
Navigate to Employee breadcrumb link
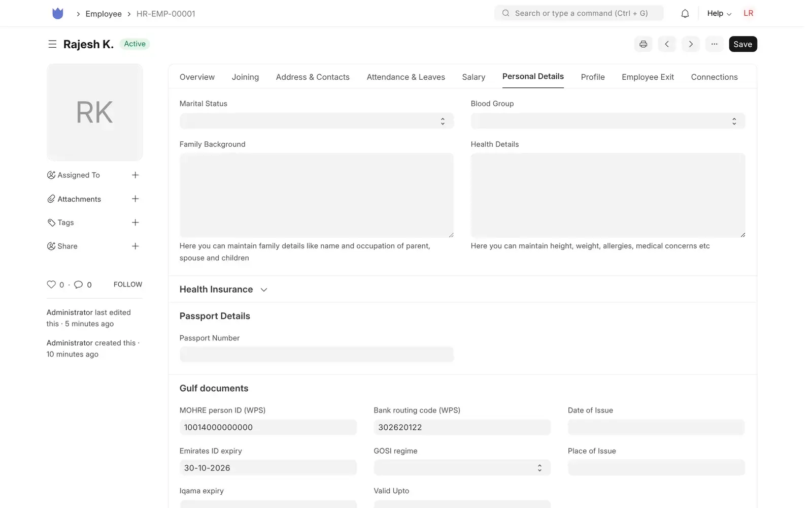[x=104, y=14]
